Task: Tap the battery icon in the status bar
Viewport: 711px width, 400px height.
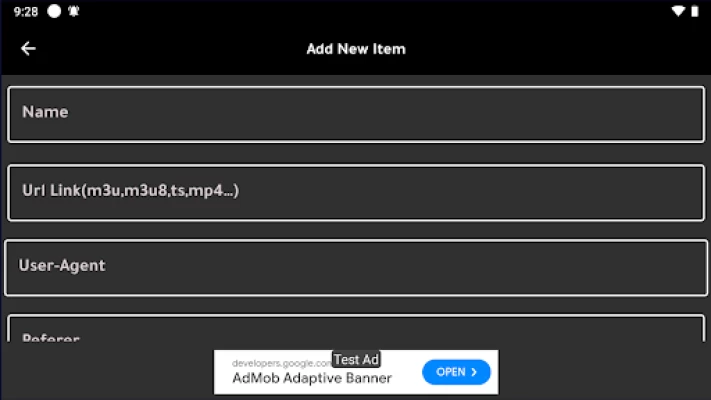Action: 695,11
